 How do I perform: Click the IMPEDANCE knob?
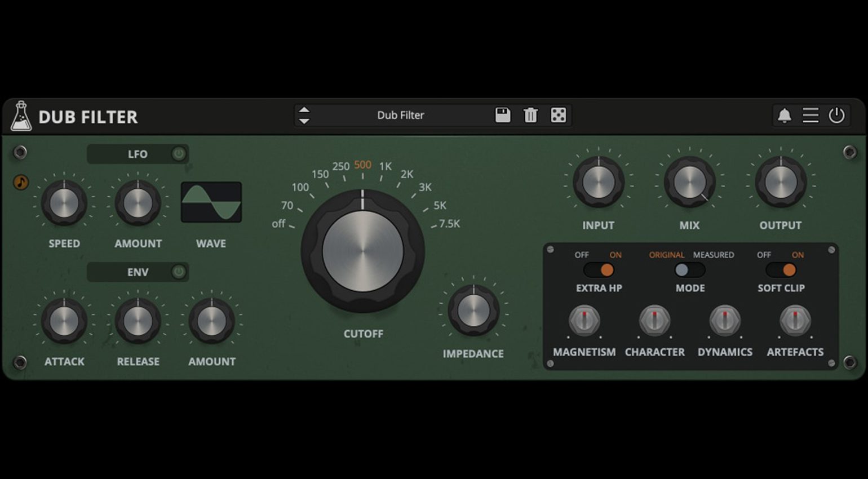click(473, 311)
